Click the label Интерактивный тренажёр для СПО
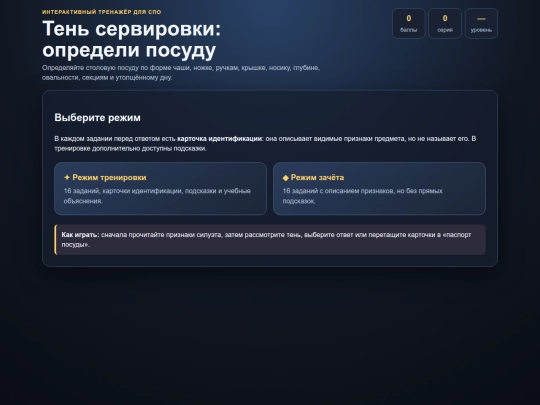 click(102, 12)
